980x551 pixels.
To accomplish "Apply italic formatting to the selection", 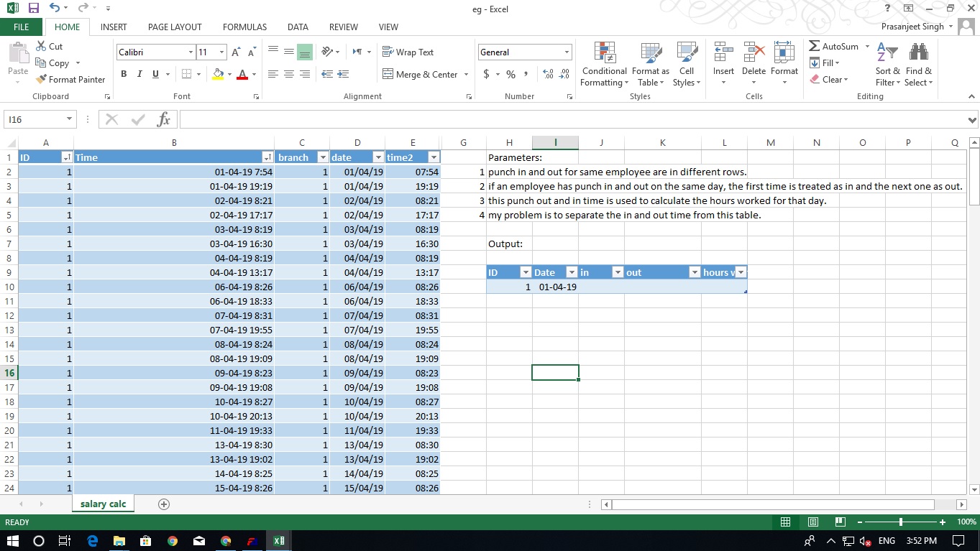I will 138,73.
